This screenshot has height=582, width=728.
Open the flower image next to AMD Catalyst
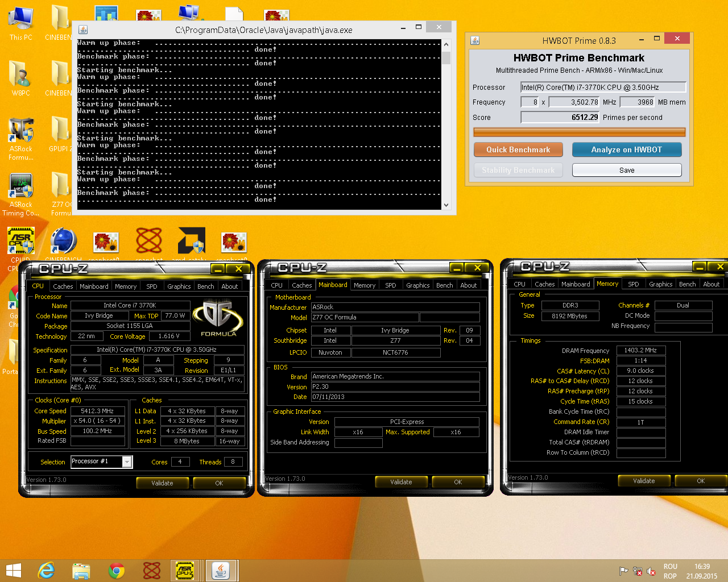(x=234, y=242)
